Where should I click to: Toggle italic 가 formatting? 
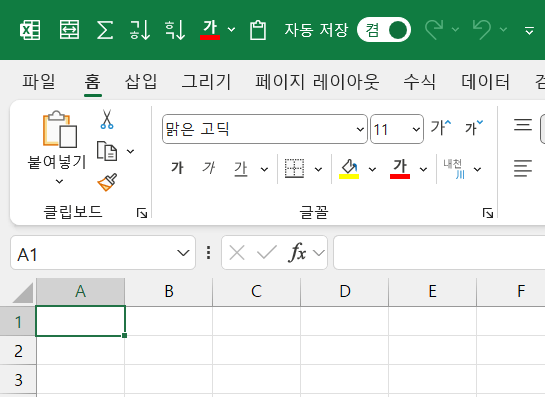209,168
